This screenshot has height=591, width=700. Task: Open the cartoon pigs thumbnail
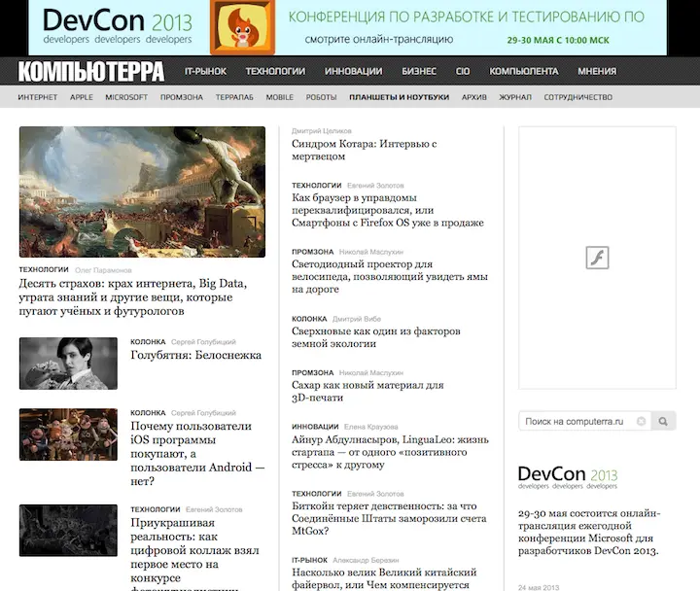(68, 435)
